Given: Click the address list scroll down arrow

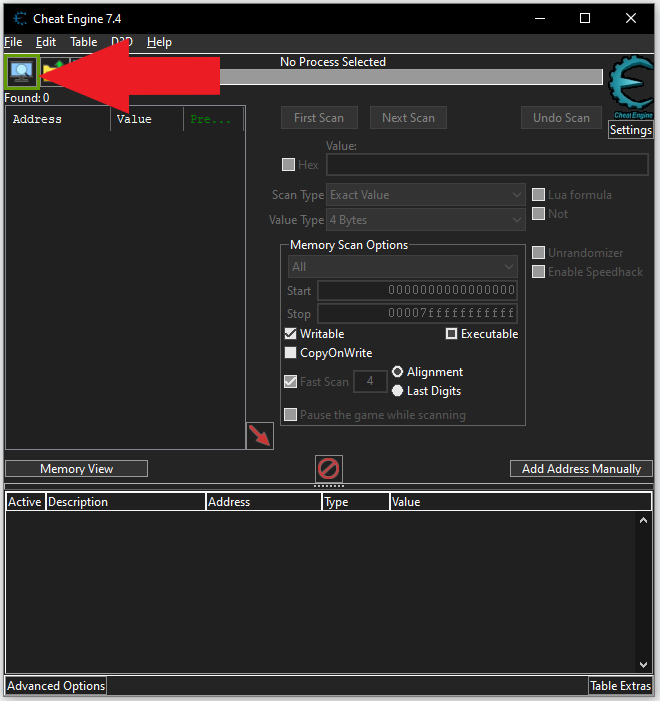Looking at the screenshot, I should pyautogui.click(x=643, y=665).
